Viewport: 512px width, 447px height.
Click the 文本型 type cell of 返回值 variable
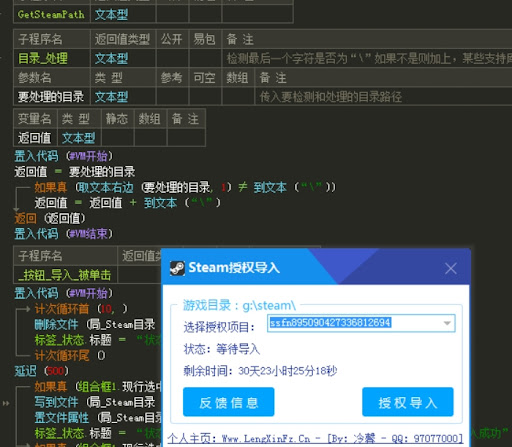click(x=79, y=138)
